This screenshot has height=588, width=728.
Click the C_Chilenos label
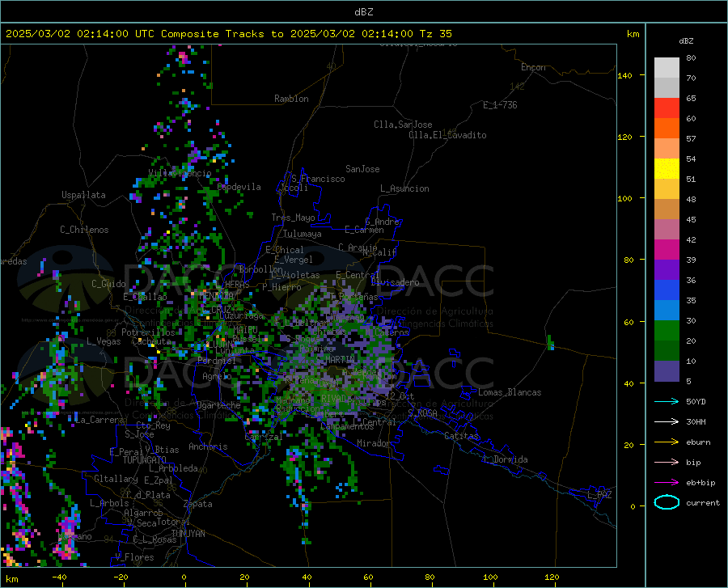[84, 230]
